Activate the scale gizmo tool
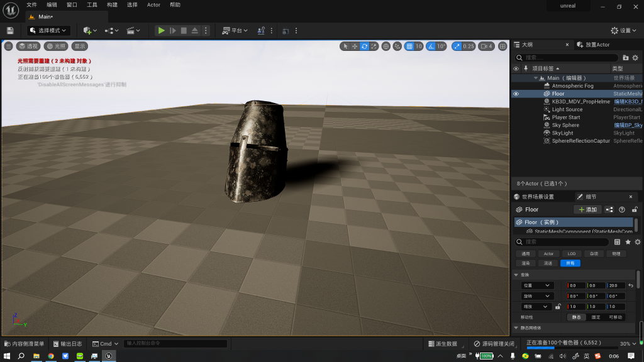This screenshot has height=362, width=644. (x=374, y=47)
